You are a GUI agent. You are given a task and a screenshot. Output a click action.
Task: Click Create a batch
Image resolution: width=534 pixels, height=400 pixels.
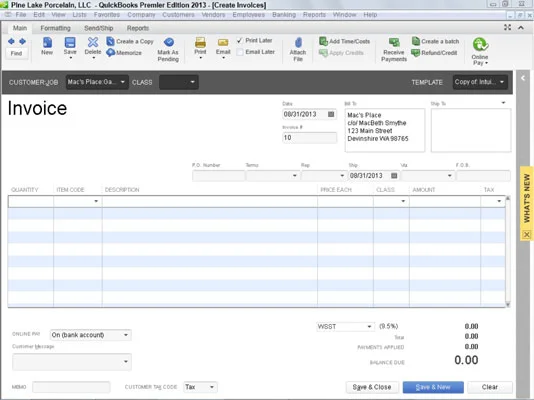coord(436,41)
